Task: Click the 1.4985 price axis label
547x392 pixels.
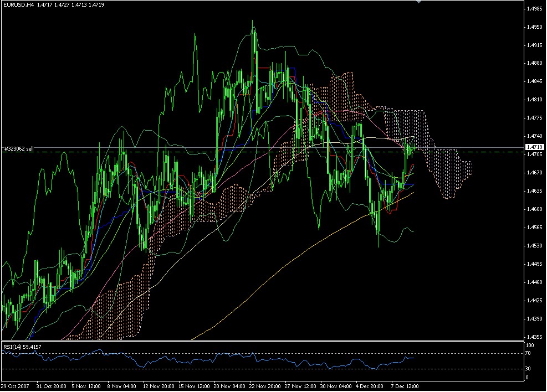Action: pyautogui.click(x=535, y=9)
